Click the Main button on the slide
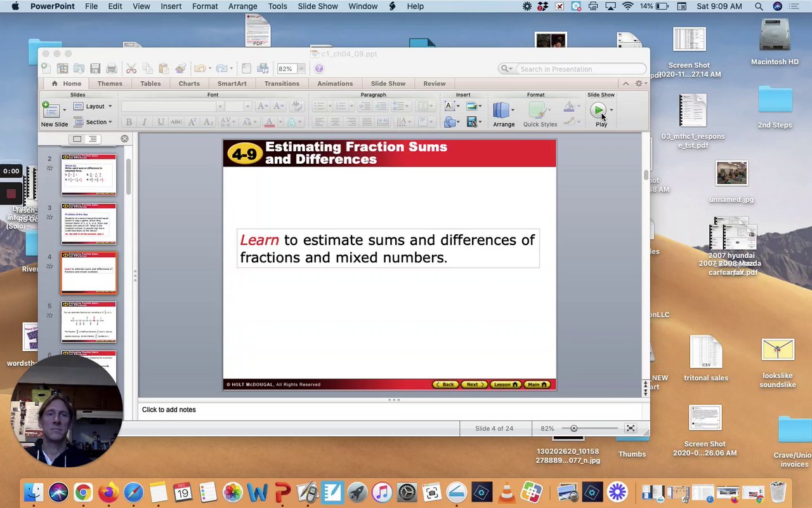 click(x=537, y=384)
